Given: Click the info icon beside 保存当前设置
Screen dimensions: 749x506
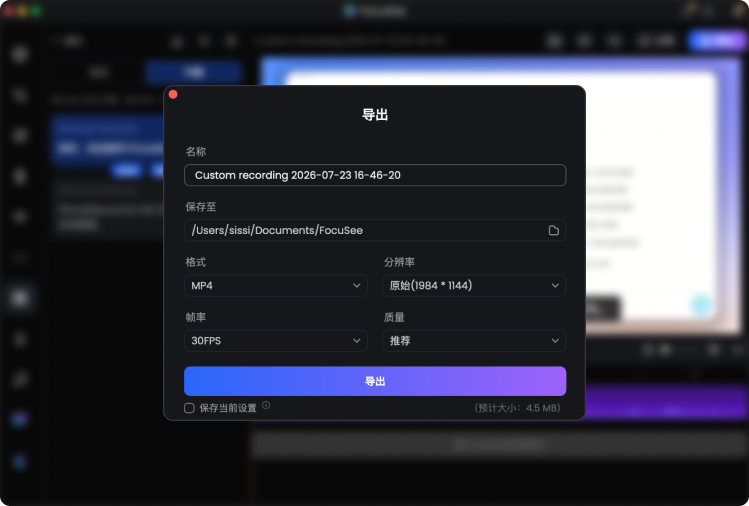Looking at the screenshot, I should [266, 405].
